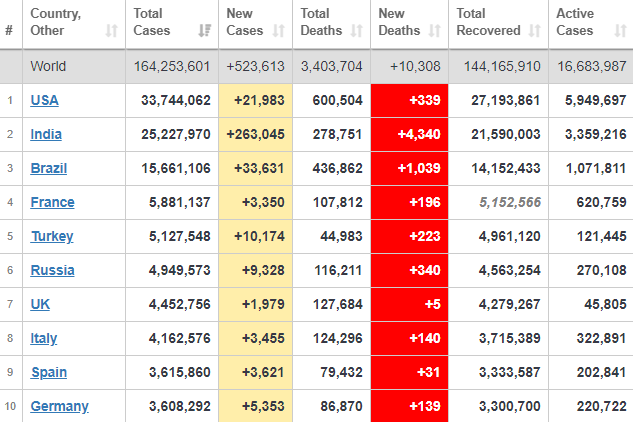The width and height of the screenshot is (633, 422).
Task: Select the World row label
Action: tap(48, 66)
